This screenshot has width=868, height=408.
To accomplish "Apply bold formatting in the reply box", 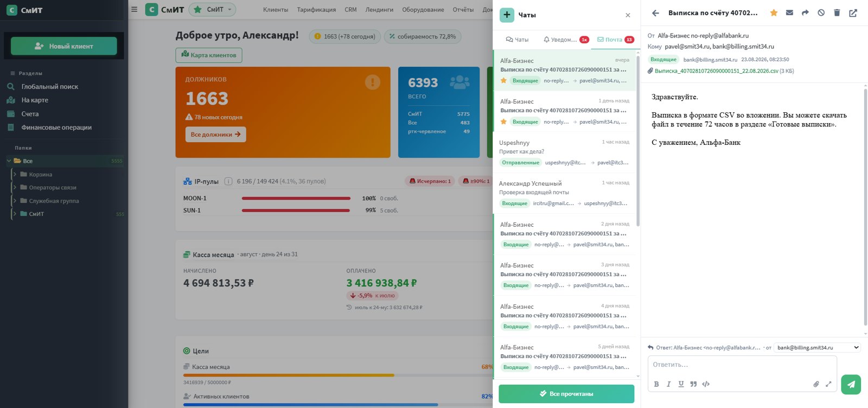I will pyautogui.click(x=656, y=384).
